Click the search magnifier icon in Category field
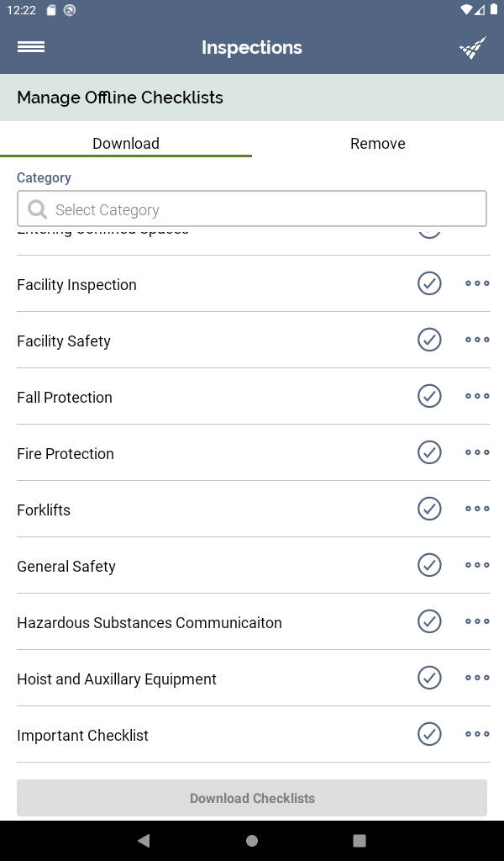Image resolution: width=504 pixels, height=861 pixels. point(37,209)
